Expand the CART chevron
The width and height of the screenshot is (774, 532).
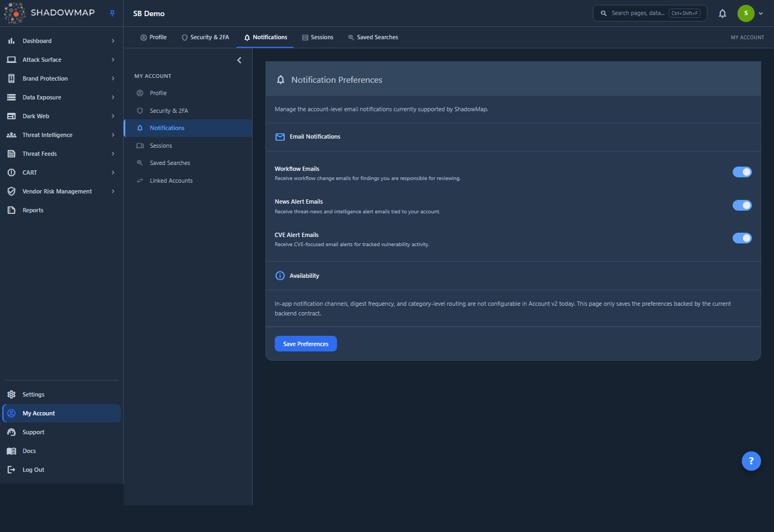pyautogui.click(x=113, y=172)
